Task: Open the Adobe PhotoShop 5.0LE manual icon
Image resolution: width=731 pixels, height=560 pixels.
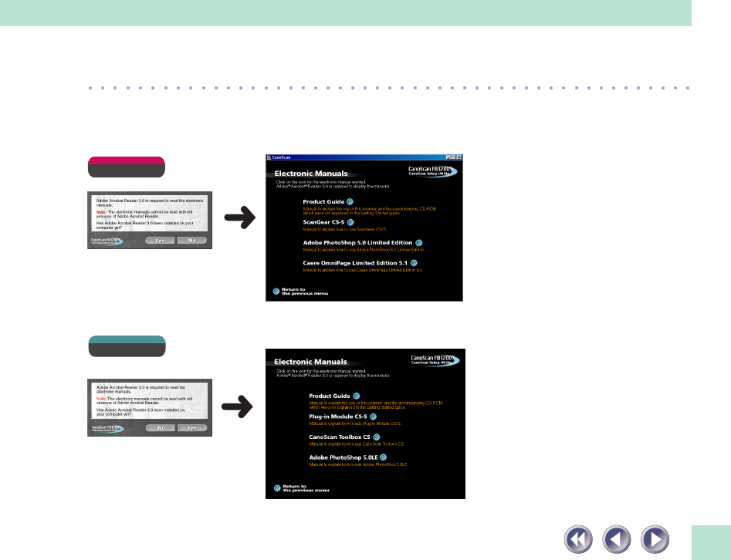Action: (x=383, y=457)
